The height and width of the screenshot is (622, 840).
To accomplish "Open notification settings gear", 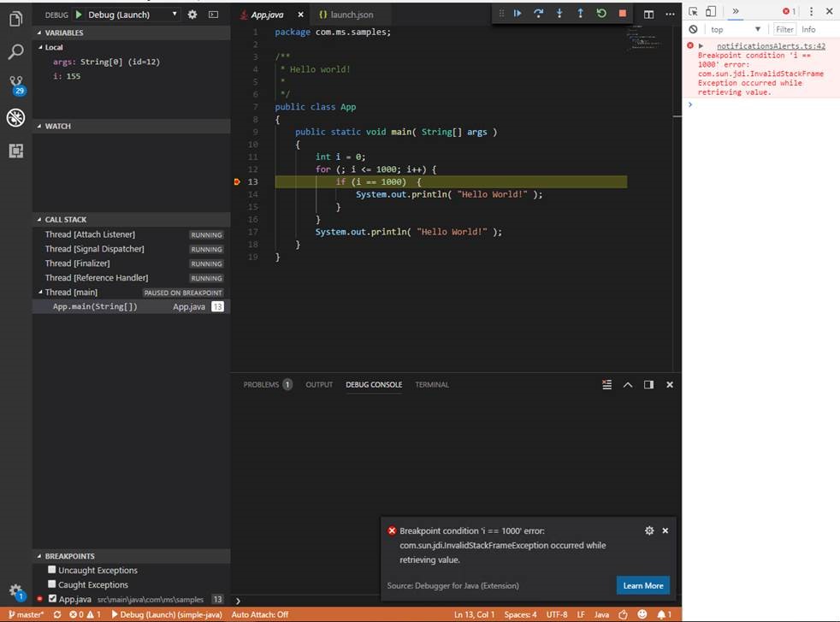I will click(649, 530).
